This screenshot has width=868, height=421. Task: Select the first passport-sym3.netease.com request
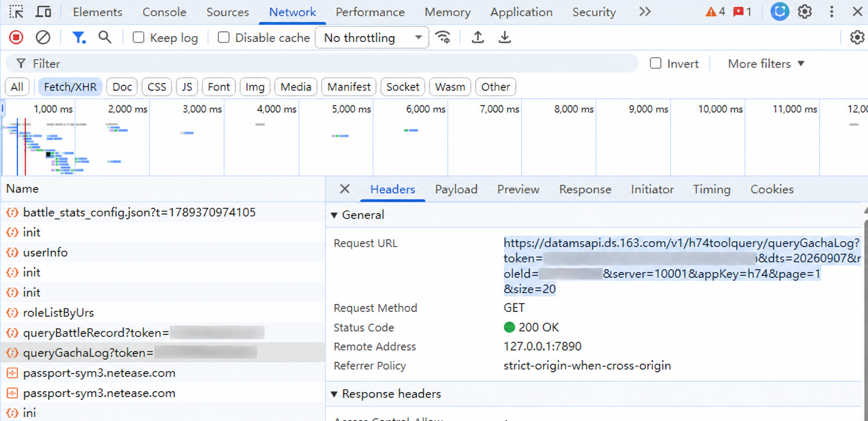click(163, 373)
